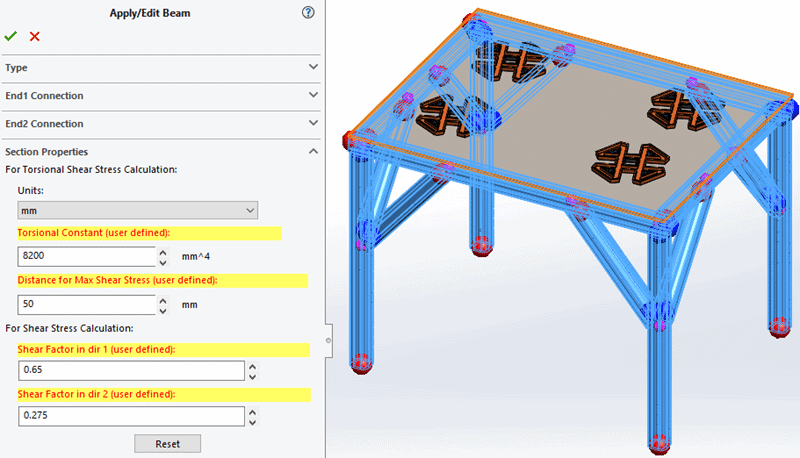800x458 pixels.
Task: Click the red X cancel icon
Action: pyautogui.click(x=35, y=36)
